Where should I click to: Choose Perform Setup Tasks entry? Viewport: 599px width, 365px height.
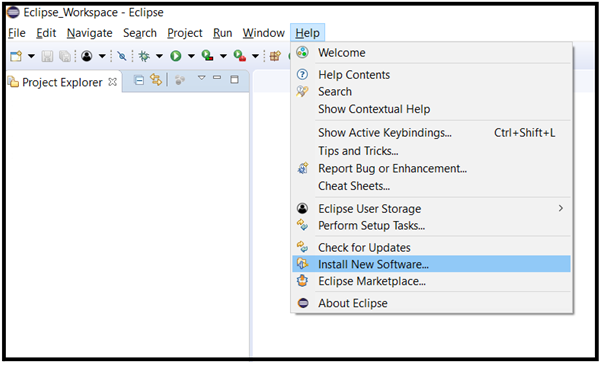click(431, 225)
